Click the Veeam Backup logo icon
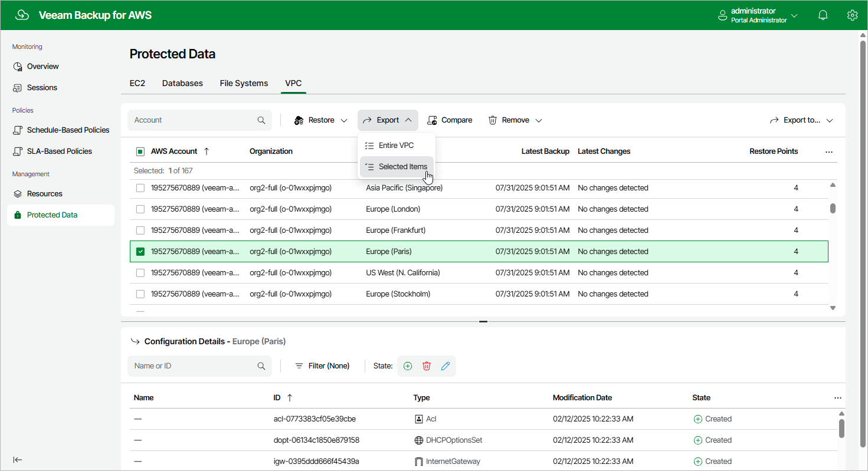Screen dimensions: 868x471 [22, 15]
